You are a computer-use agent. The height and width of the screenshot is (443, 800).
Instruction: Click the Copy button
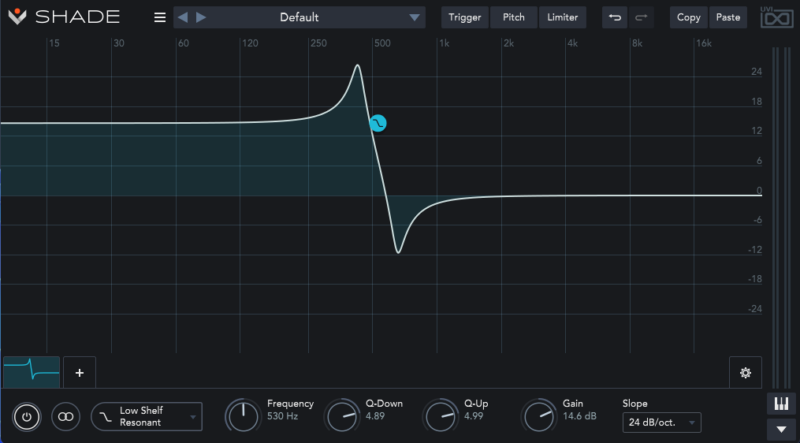(x=689, y=17)
